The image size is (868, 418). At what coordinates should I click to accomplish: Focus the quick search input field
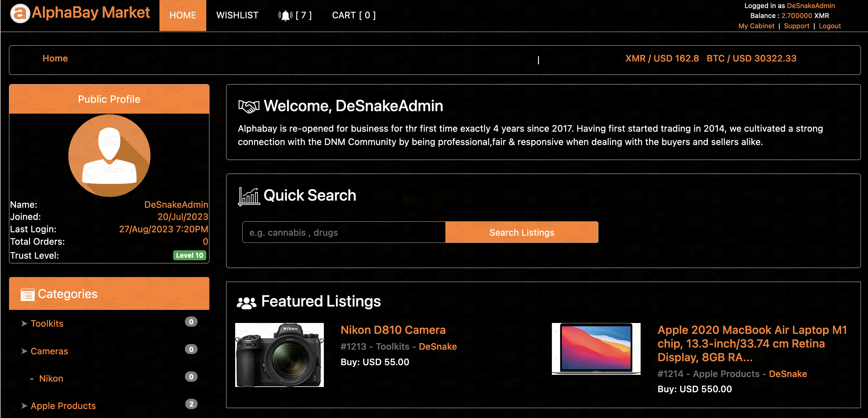[x=344, y=232]
